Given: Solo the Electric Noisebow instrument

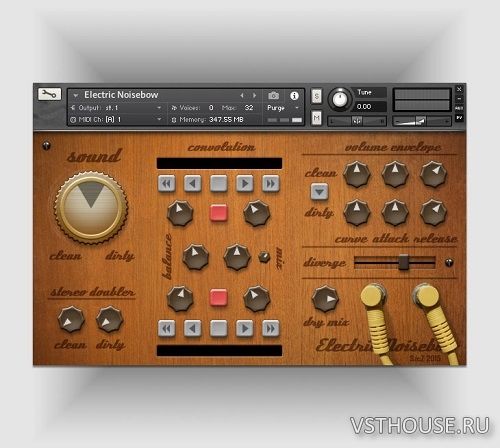Looking at the screenshot, I should (316, 96).
